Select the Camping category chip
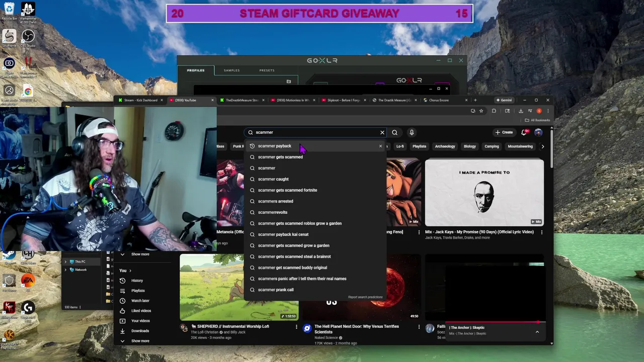This screenshot has width=644, height=362. pyautogui.click(x=492, y=146)
